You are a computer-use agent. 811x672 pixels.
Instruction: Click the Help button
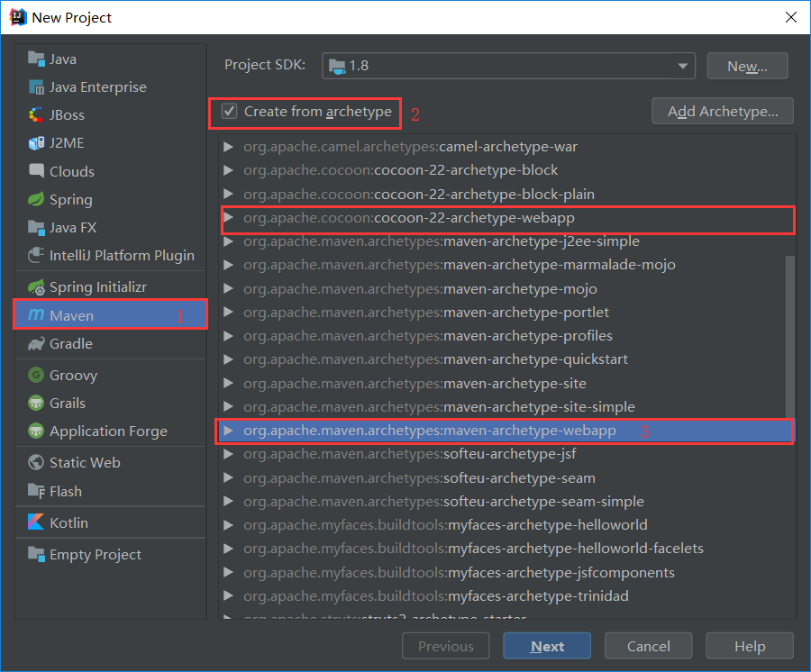point(750,646)
